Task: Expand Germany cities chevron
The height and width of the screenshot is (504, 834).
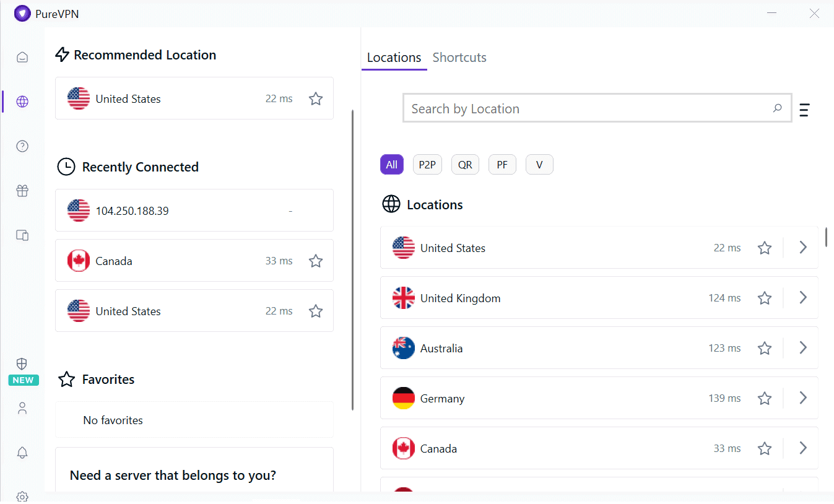Action: pyautogui.click(x=803, y=398)
